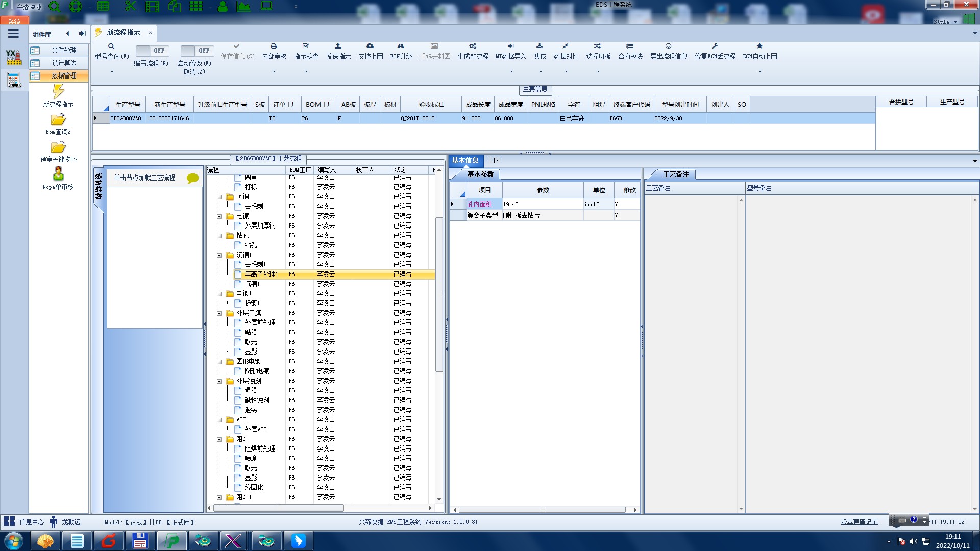Select the 数据管理 sidebar item
The width and height of the screenshot is (980, 551).
click(x=63, y=76)
